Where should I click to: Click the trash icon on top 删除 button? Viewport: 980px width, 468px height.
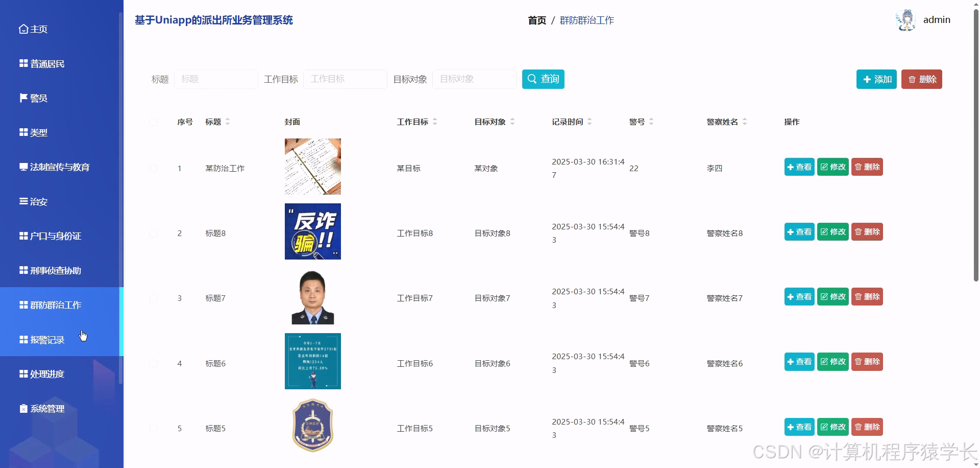pyautogui.click(x=912, y=79)
